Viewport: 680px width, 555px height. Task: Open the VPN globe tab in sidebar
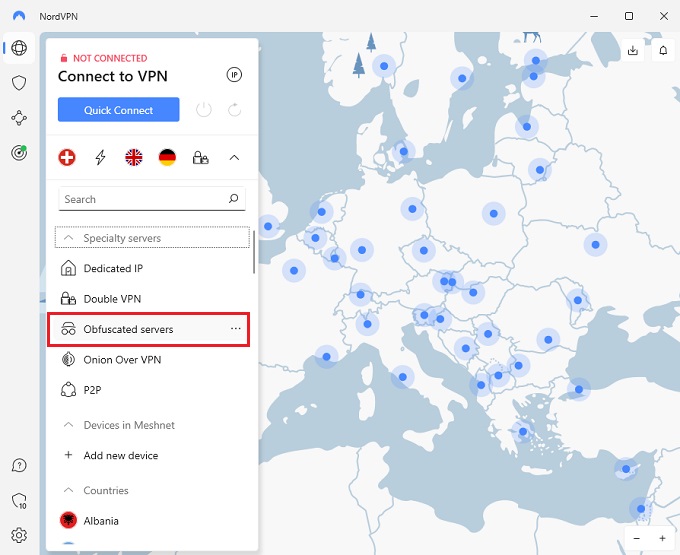tap(19, 48)
